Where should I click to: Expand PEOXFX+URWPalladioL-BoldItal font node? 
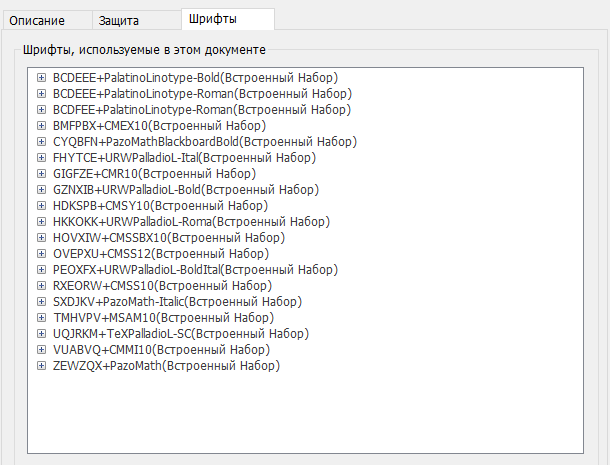(41, 270)
